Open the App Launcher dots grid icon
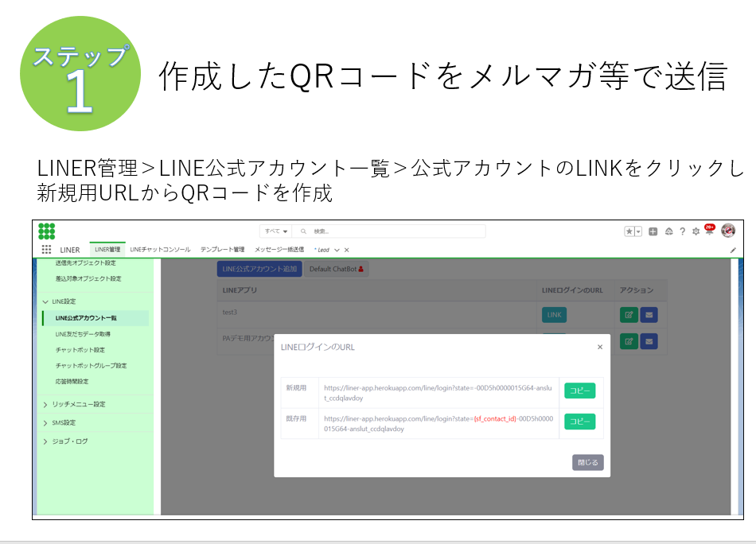 (x=46, y=250)
